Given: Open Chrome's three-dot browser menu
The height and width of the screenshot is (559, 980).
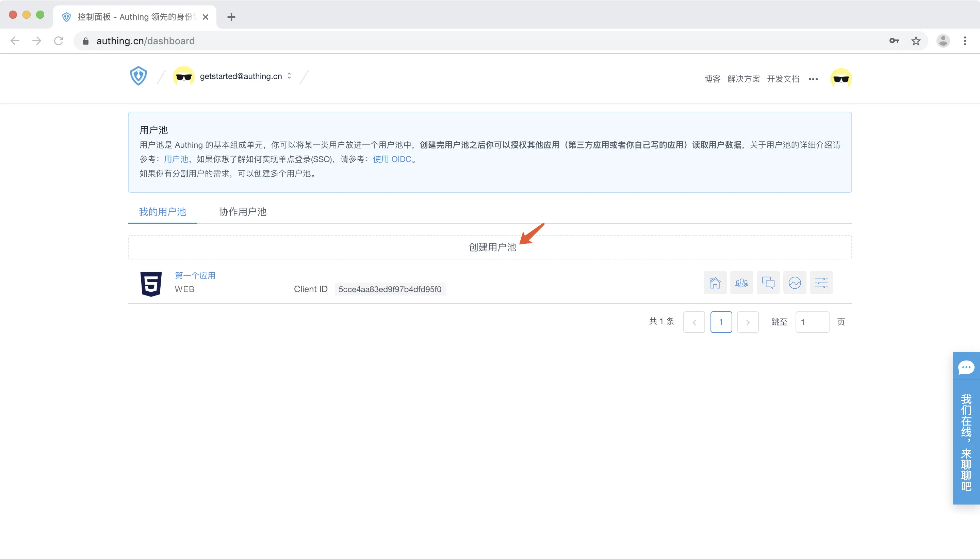Looking at the screenshot, I should (x=965, y=41).
